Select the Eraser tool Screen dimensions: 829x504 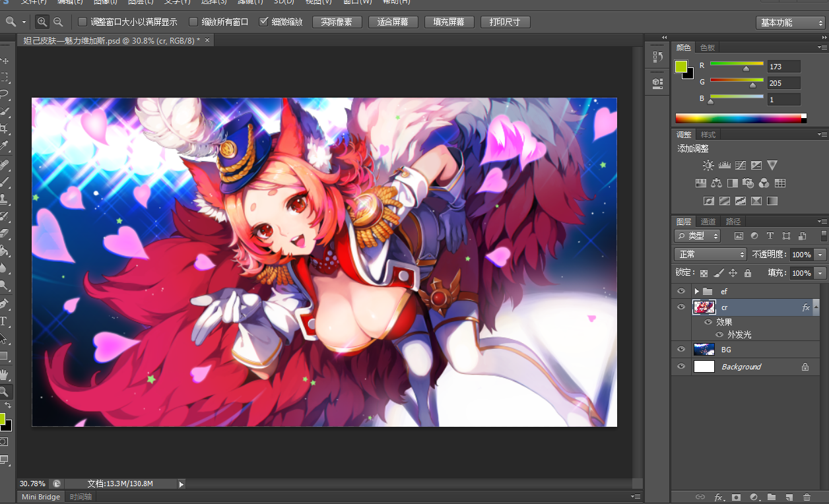[x=5, y=233]
